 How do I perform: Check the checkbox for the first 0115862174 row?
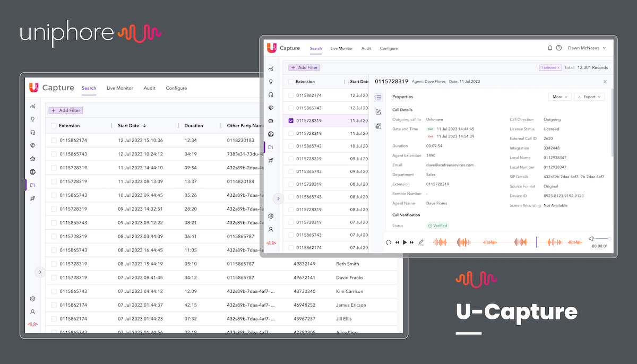click(x=291, y=94)
